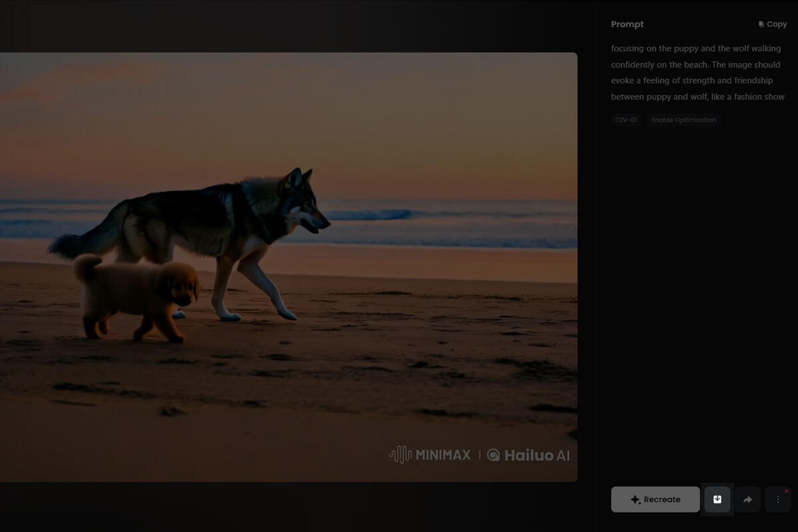Click the red notification dot
This screenshot has height=532, width=798.
[x=786, y=491]
